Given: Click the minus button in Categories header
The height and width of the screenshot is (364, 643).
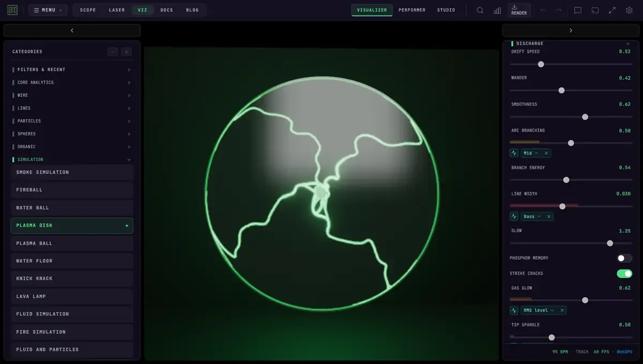Looking at the screenshot, I should click(x=113, y=52).
